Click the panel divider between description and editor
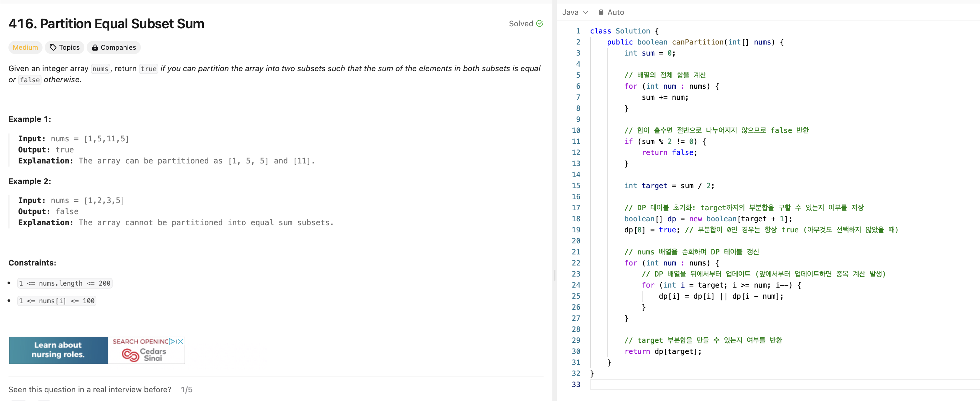 [x=554, y=274]
